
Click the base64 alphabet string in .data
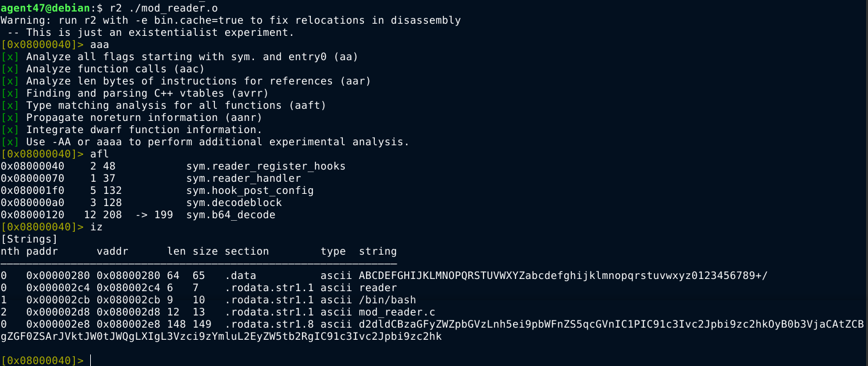click(563, 276)
